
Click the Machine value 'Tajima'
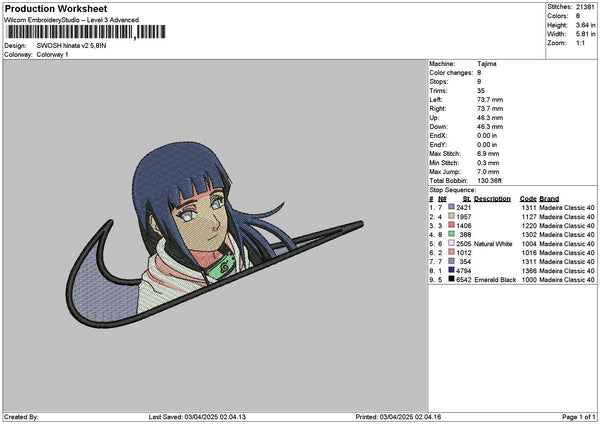click(487, 64)
